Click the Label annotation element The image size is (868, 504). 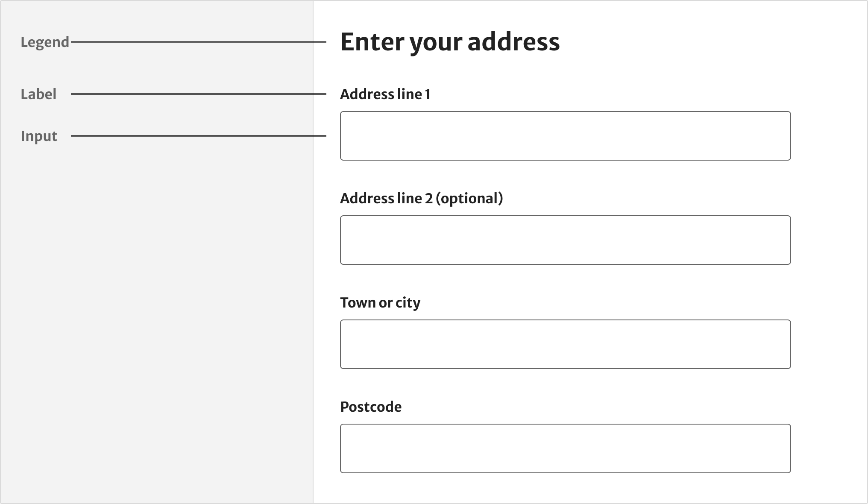(37, 93)
